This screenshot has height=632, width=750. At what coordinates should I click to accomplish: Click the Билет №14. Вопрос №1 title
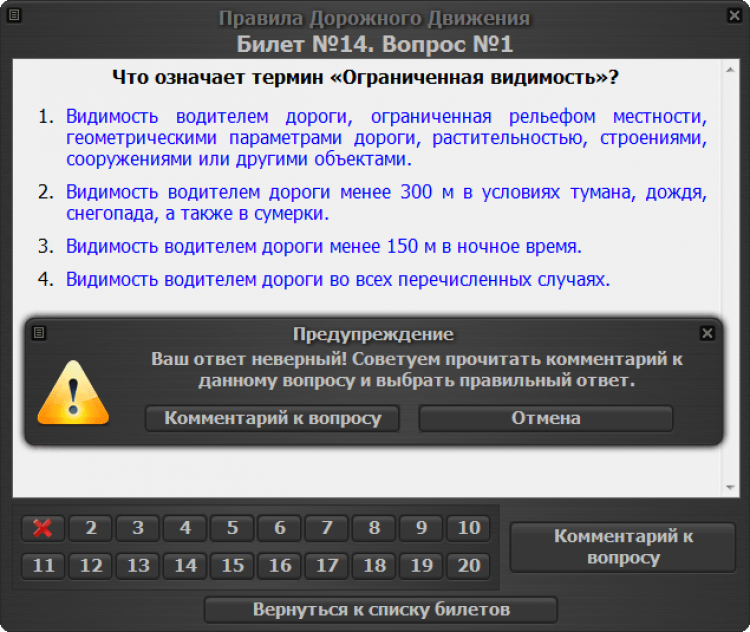coord(375,44)
